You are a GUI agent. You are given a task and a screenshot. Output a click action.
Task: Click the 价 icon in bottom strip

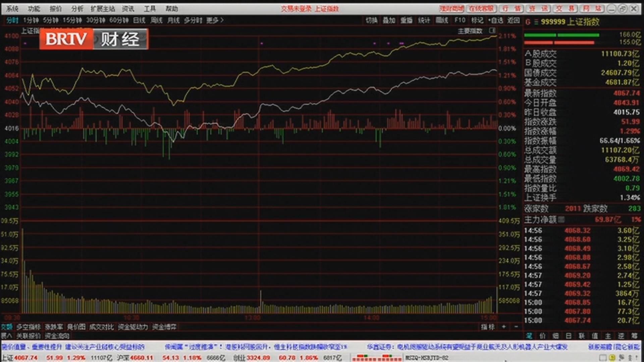coord(542,336)
